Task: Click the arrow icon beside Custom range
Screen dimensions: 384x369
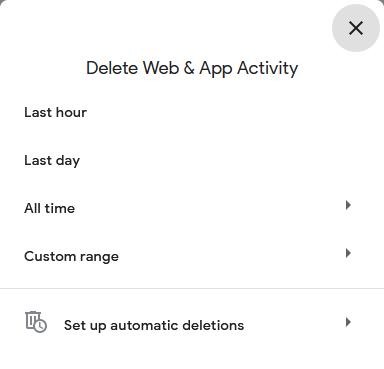Action: click(x=348, y=253)
